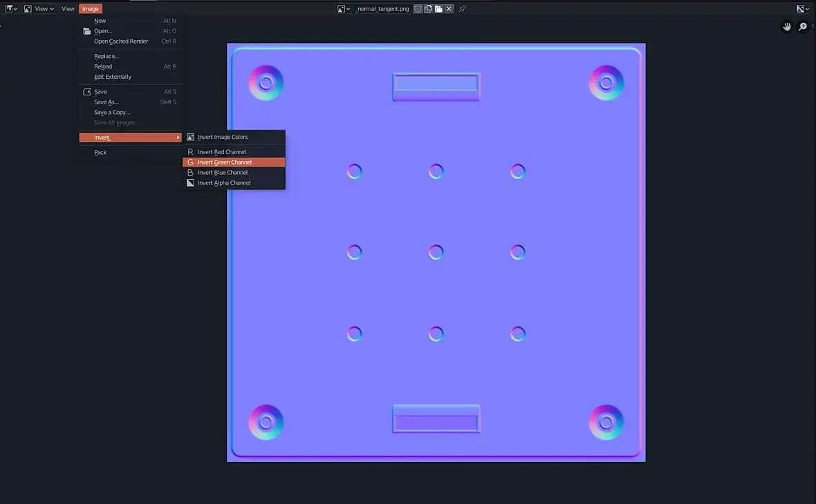
Task: Choose Edit Externally
Action: click(130, 77)
